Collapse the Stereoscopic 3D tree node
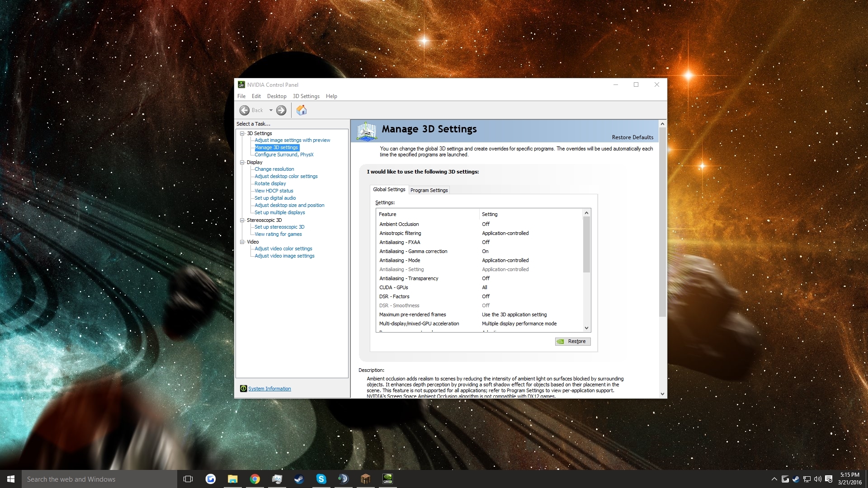 (x=242, y=220)
